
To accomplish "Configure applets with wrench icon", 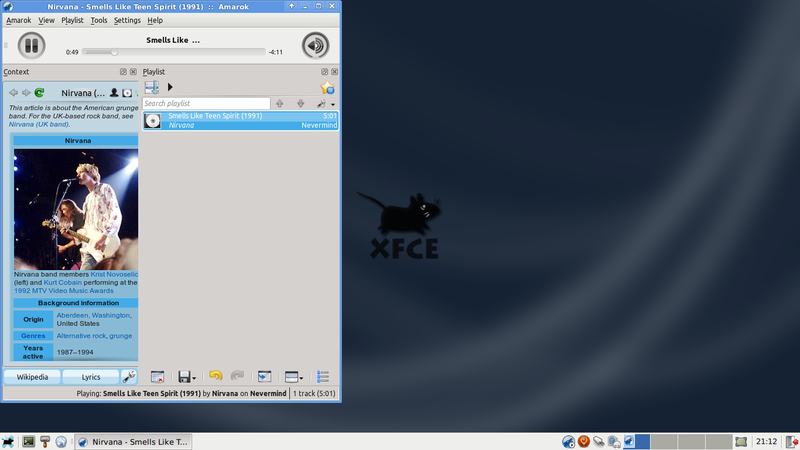I will [x=129, y=377].
